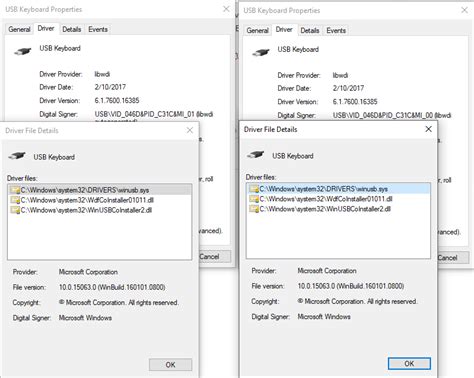474x378 pixels.
Task: Open Events tab in right Properties window
Action: 336,30
